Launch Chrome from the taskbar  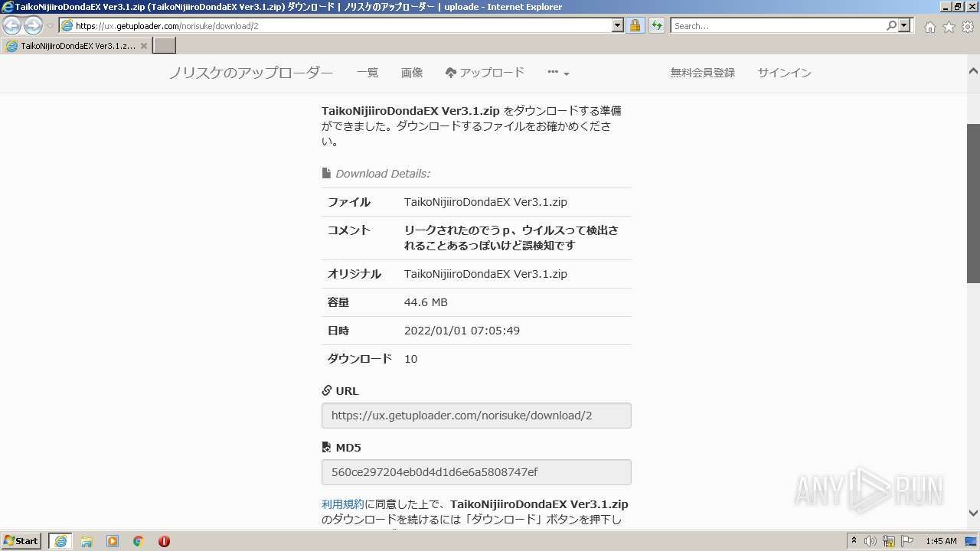pos(139,541)
